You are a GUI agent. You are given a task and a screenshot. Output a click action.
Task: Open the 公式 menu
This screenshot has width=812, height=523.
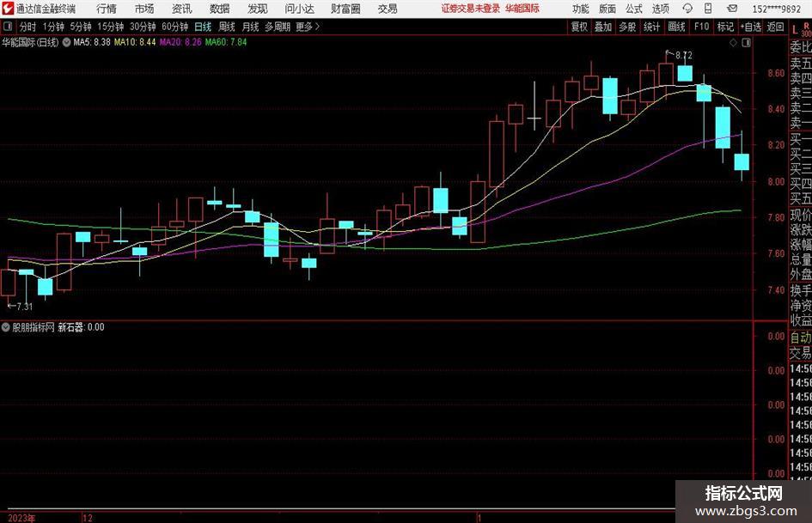tap(634, 9)
